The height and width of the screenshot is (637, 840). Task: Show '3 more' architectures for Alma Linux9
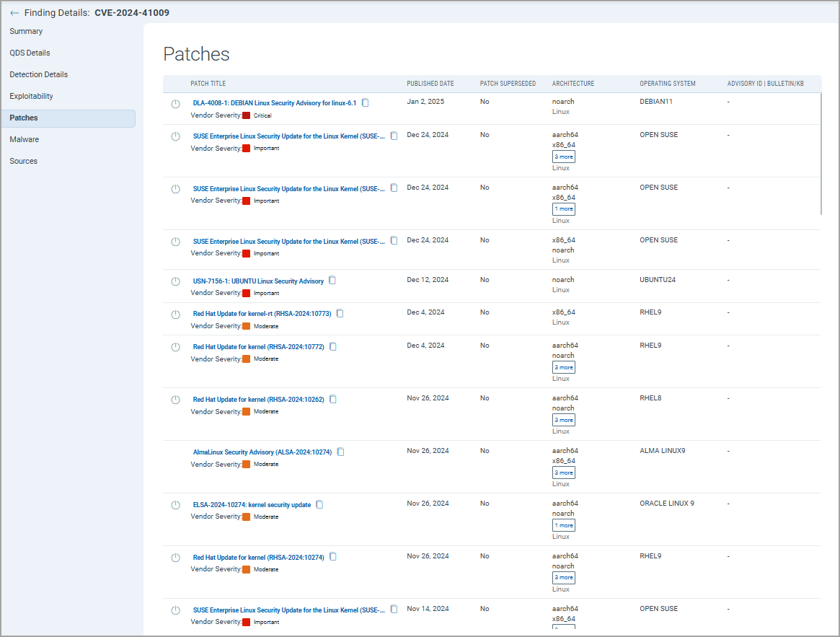(564, 473)
